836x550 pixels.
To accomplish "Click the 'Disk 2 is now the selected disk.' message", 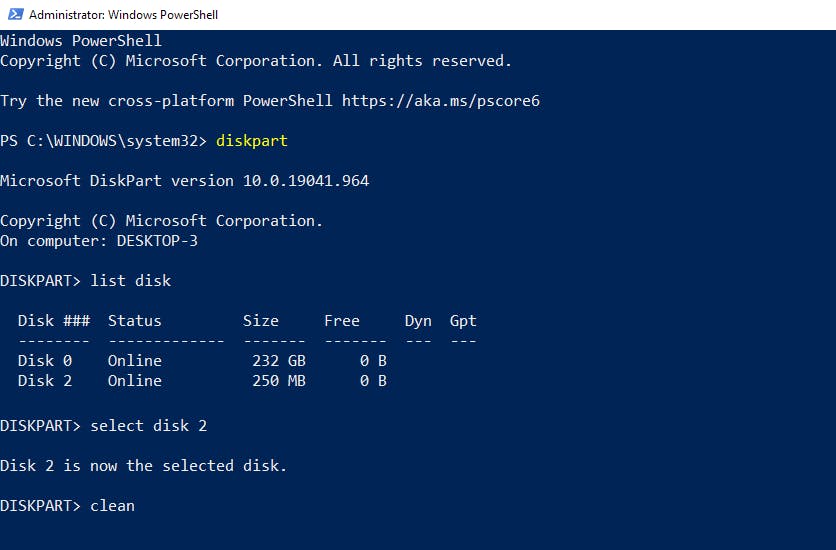I will [x=143, y=466].
